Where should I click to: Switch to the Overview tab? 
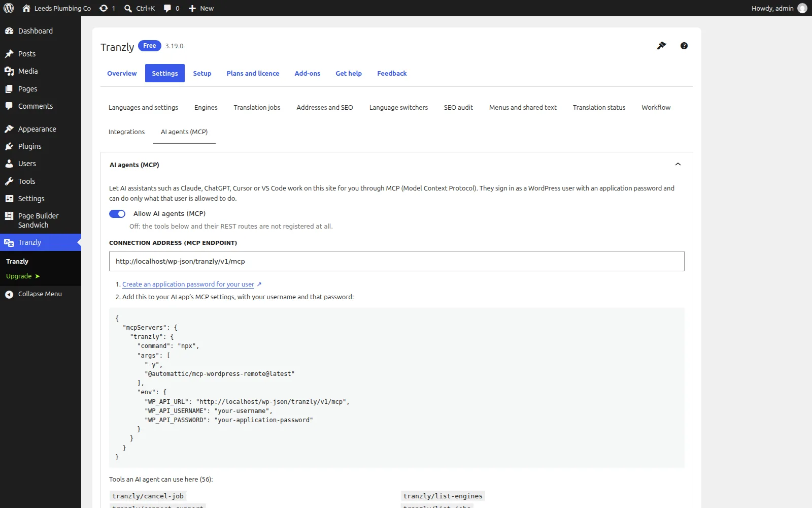(122, 73)
